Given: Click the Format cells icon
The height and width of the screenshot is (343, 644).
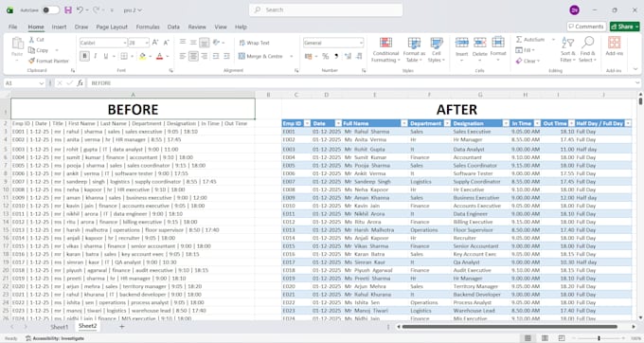Looking at the screenshot, I should [498, 43].
